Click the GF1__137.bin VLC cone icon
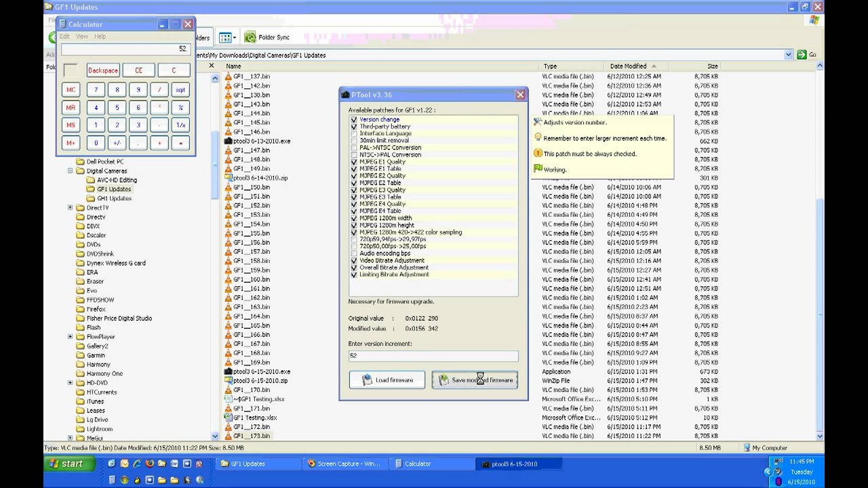Screen dimensions: 868x488 coord(229,77)
